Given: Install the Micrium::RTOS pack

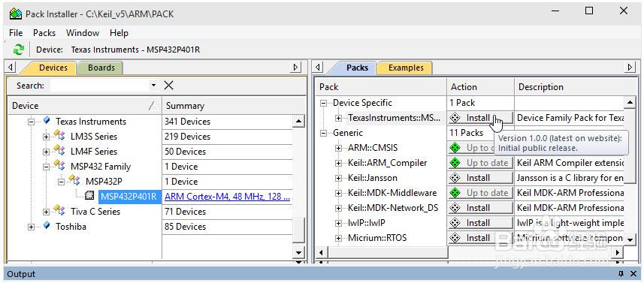Looking at the screenshot, I should click(x=480, y=238).
